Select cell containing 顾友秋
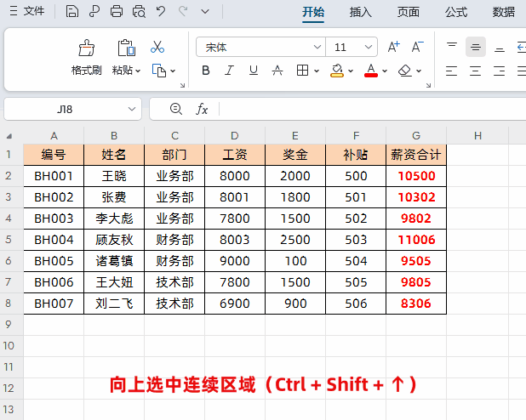 click(x=114, y=240)
